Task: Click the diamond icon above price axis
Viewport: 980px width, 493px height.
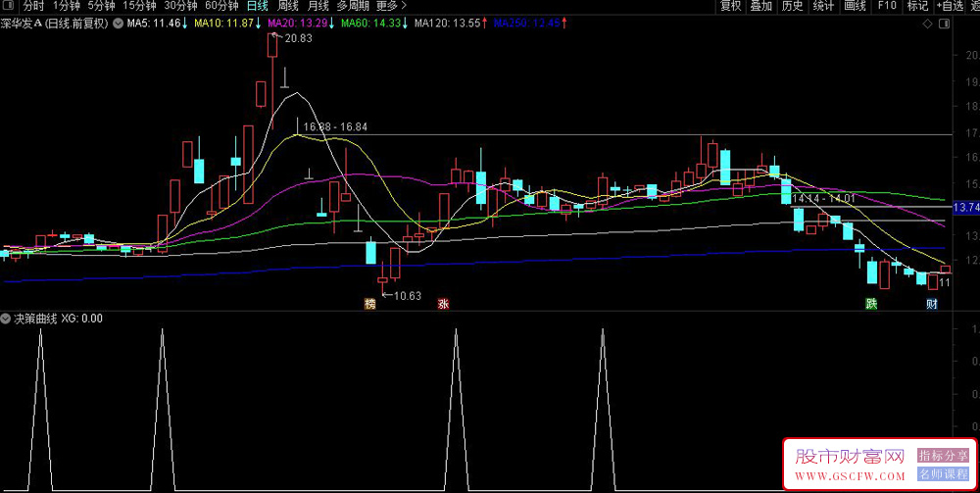Action: coord(927,25)
